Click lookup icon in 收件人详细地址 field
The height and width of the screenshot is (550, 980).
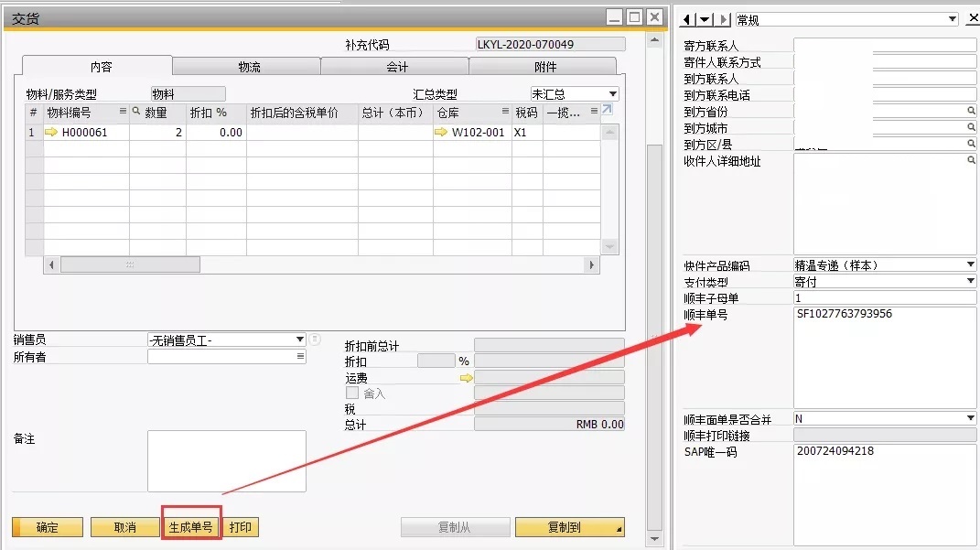tap(971, 160)
